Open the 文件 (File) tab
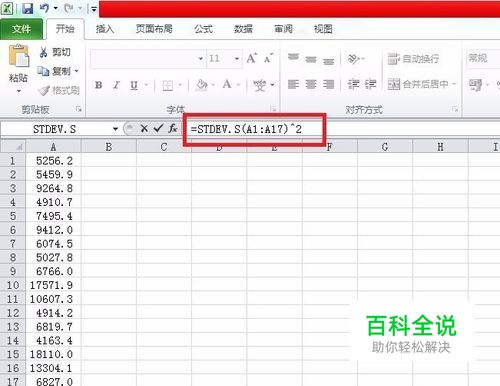 (21, 29)
